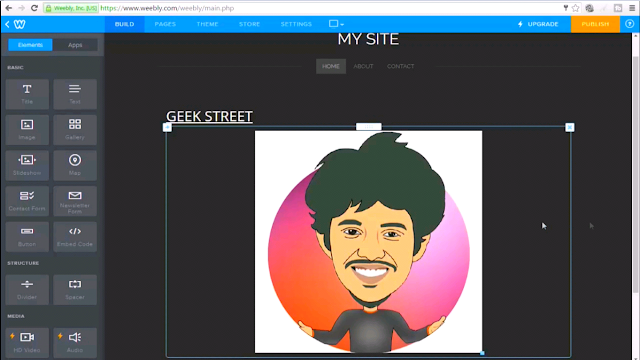Viewport: 640px width, 360px height.
Task: Bookmark page with star icon
Action: [576, 8]
